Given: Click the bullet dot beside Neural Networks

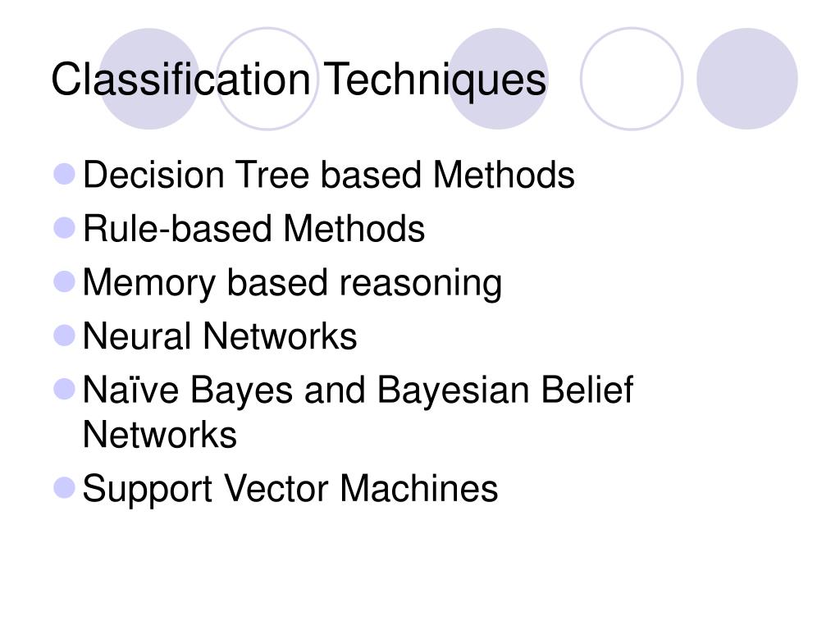Looking at the screenshot, I should 64,336.
